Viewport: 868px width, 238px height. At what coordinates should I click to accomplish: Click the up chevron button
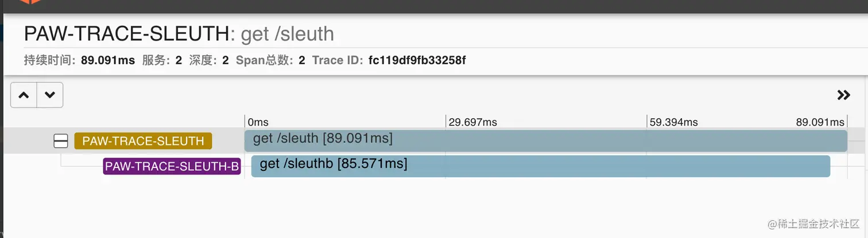point(24,95)
